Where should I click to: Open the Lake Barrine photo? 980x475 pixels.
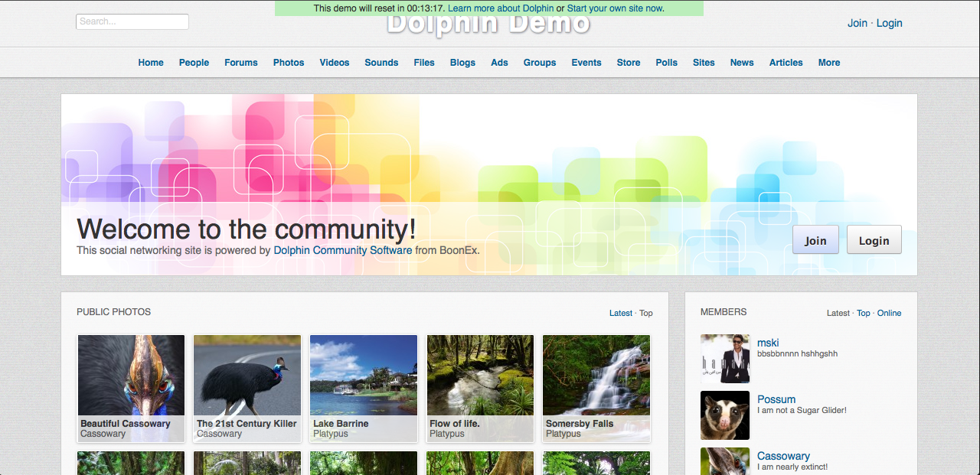[364, 376]
